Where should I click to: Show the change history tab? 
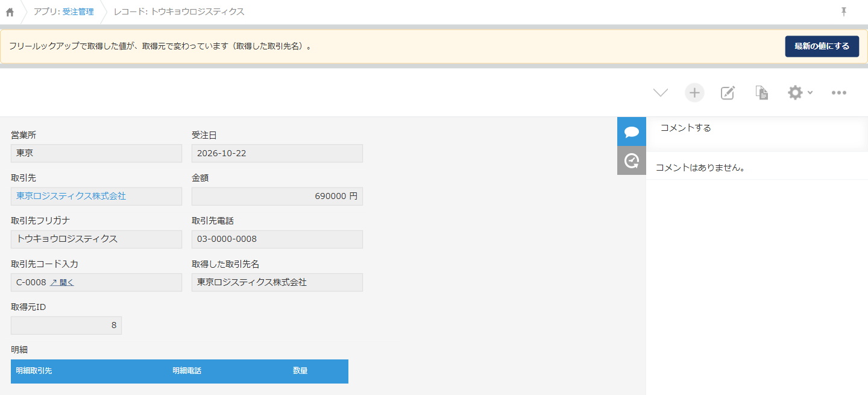(632, 160)
